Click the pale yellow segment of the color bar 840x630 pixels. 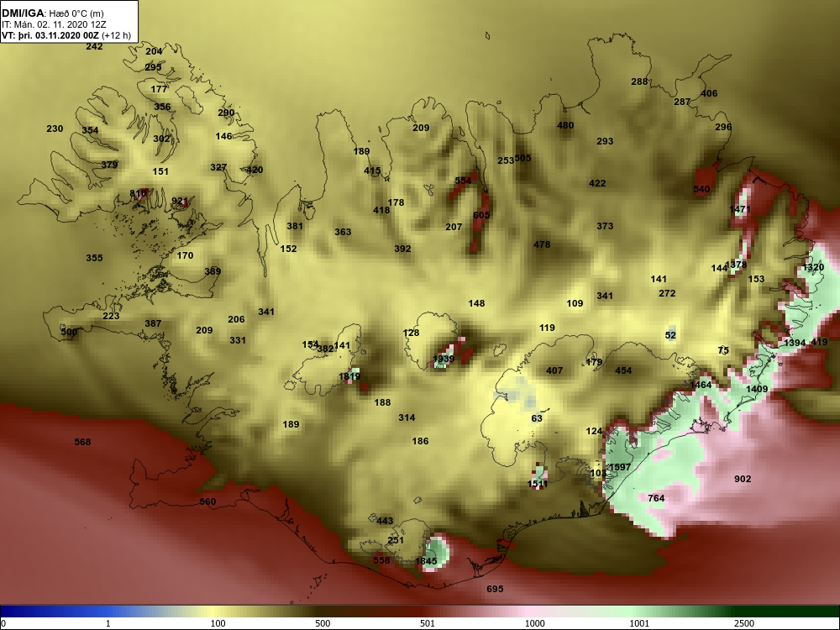point(212,612)
